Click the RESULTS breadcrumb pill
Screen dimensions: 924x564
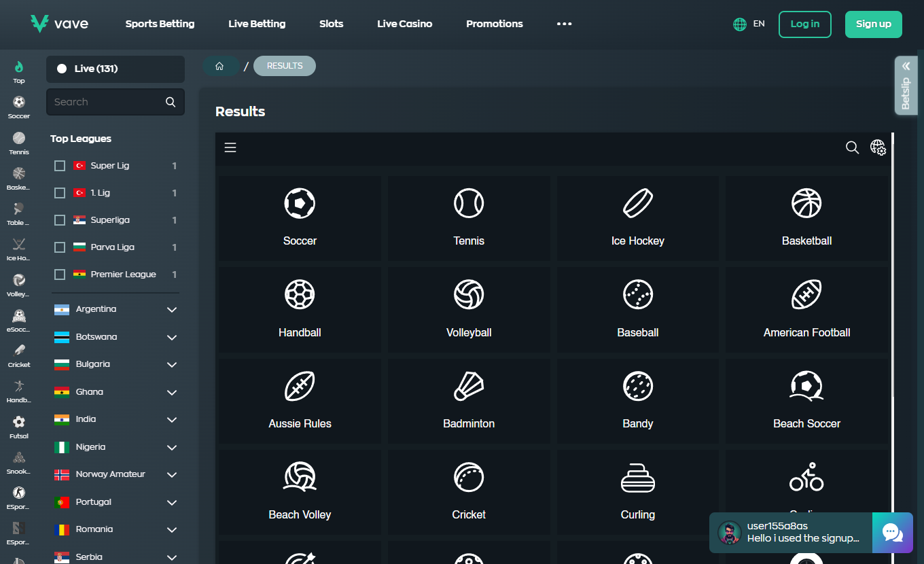click(x=285, y=66)
